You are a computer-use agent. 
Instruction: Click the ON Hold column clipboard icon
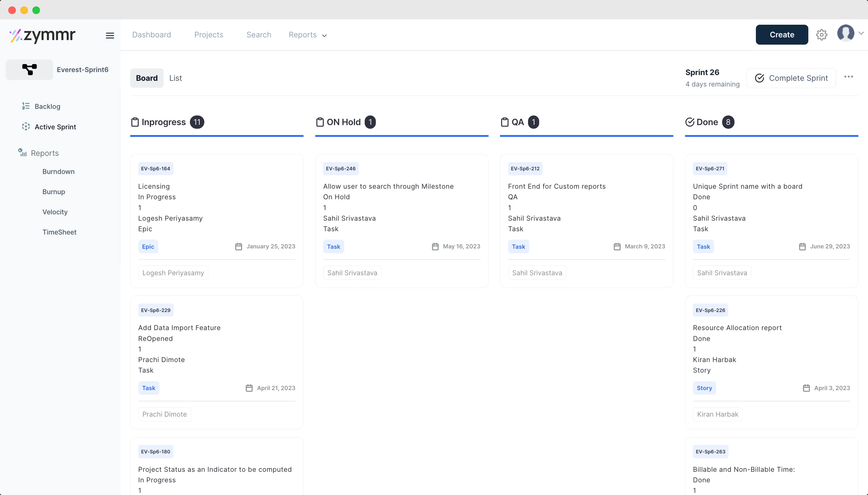coord(320,122)
